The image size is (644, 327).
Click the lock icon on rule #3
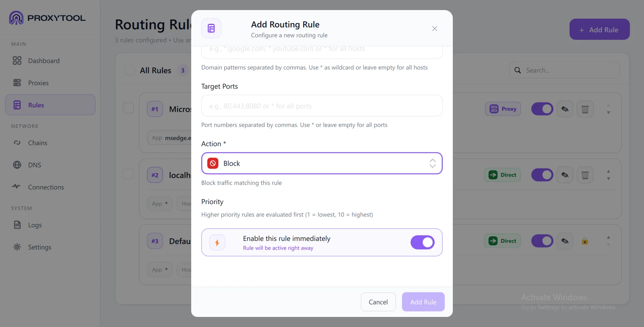click(x=585, y=241)
